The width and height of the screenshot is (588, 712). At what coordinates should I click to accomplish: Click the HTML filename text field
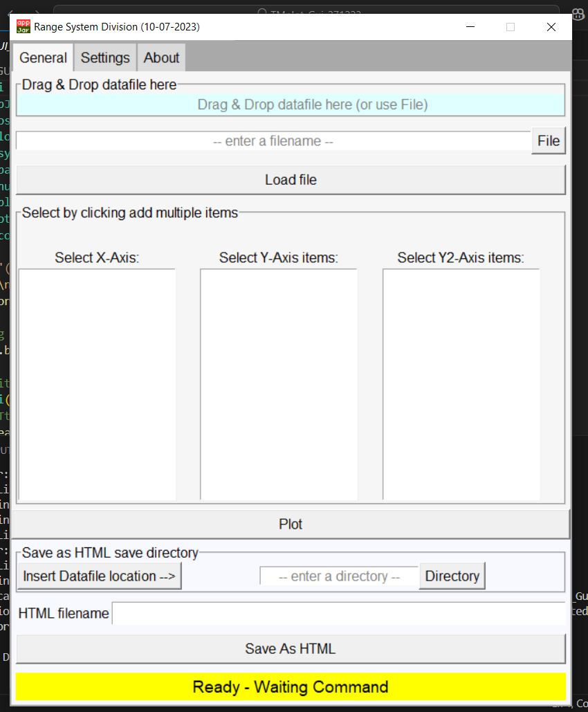click(338, 613)
